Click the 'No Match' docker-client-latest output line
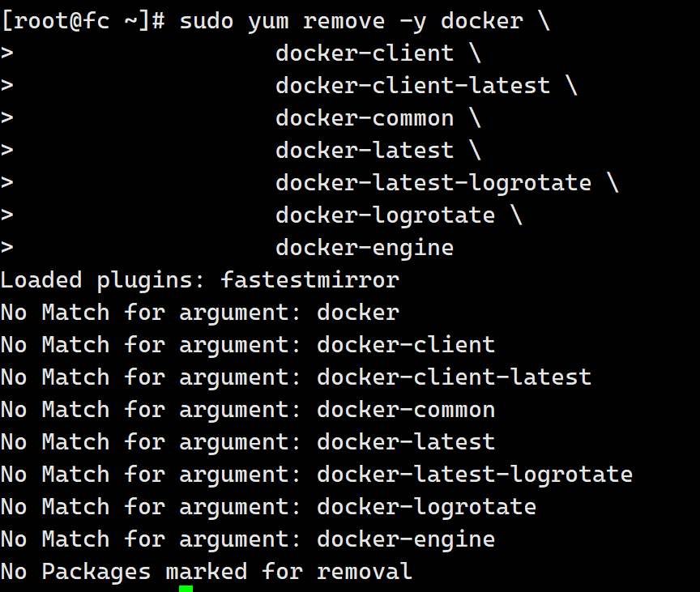Image resolution: width=700 pixels, height=592 pixels. click(x=297, y=377)
